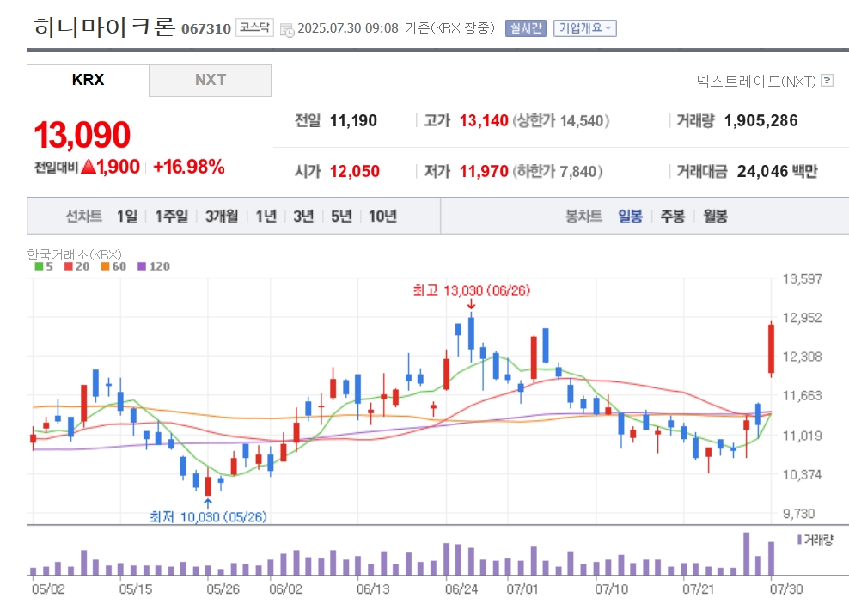The height and width of the screenshot is (616, 849).
Task: Show the 3개월 line chart
Action: (x=222, y=217)
